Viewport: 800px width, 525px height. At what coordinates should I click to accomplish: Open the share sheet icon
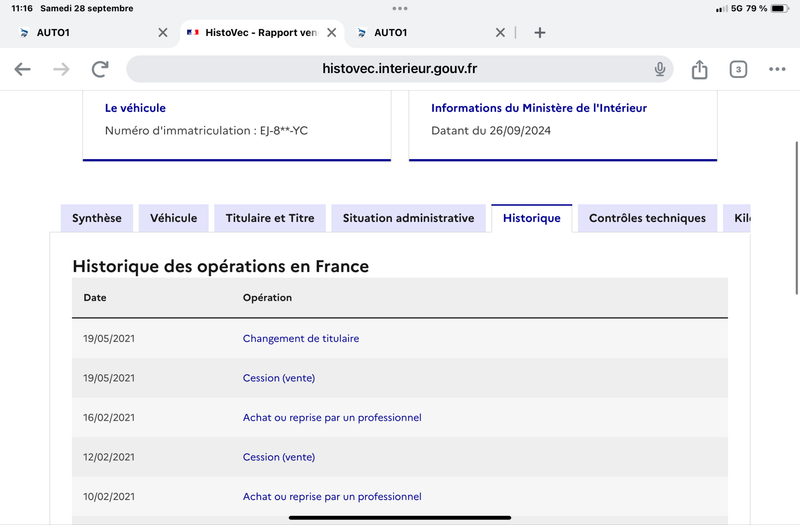(699, 69)
